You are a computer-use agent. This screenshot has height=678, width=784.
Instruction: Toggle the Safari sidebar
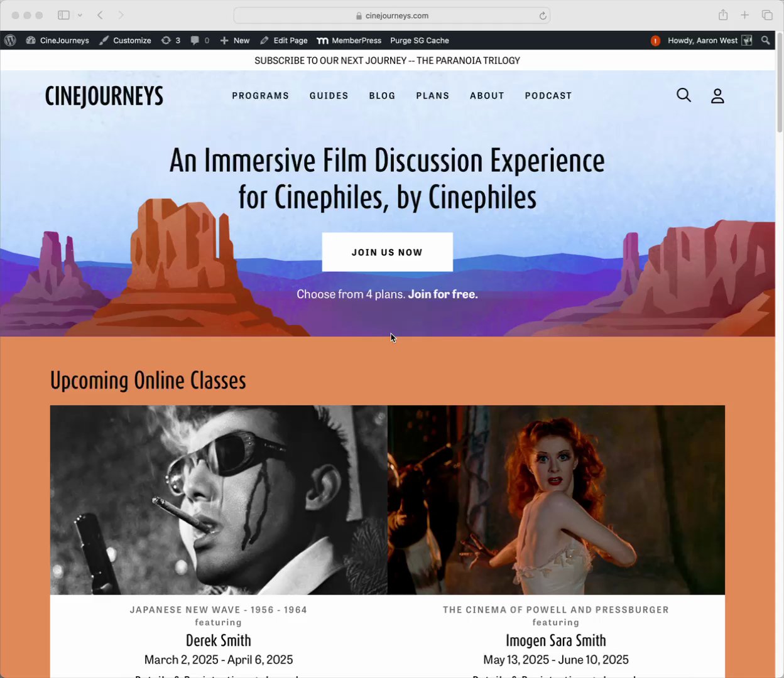click(x=63, y=15)
